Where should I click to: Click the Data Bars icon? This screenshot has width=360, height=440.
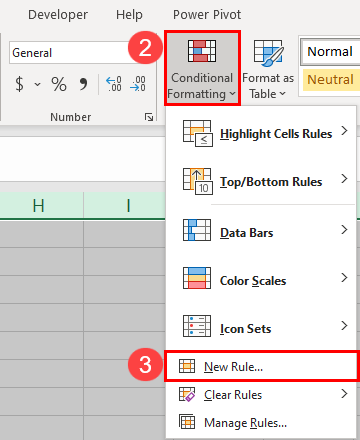pos(197,230)
